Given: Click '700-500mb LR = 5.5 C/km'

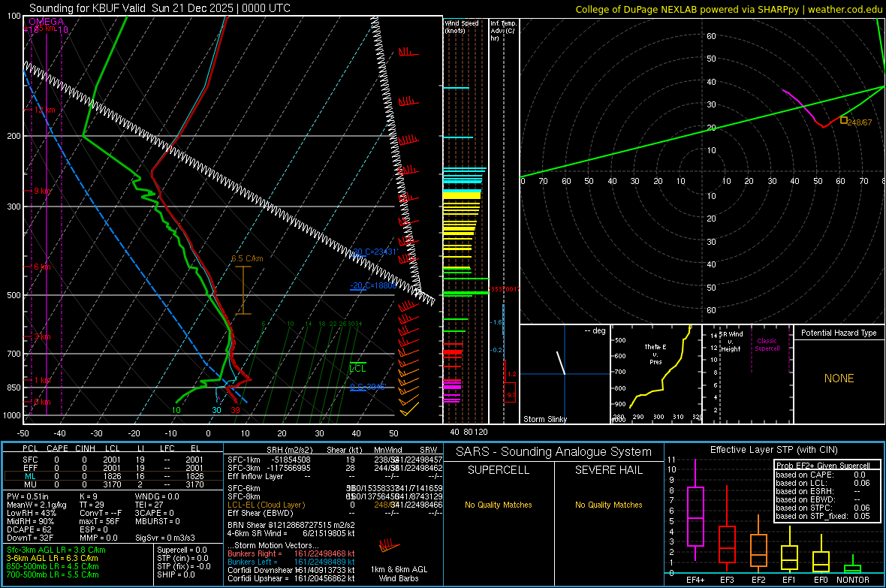Looking at the screenshot, I should (x=53, y=574).
